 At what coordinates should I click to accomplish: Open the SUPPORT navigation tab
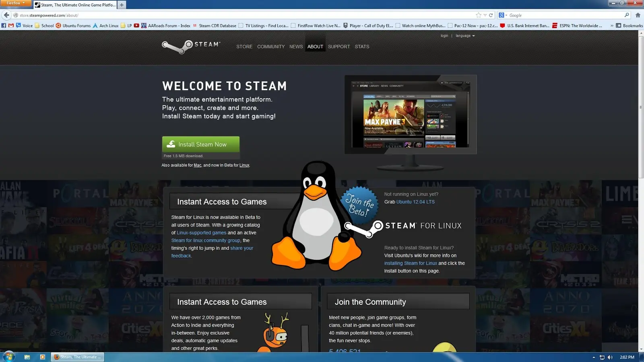tap(339, 47)
